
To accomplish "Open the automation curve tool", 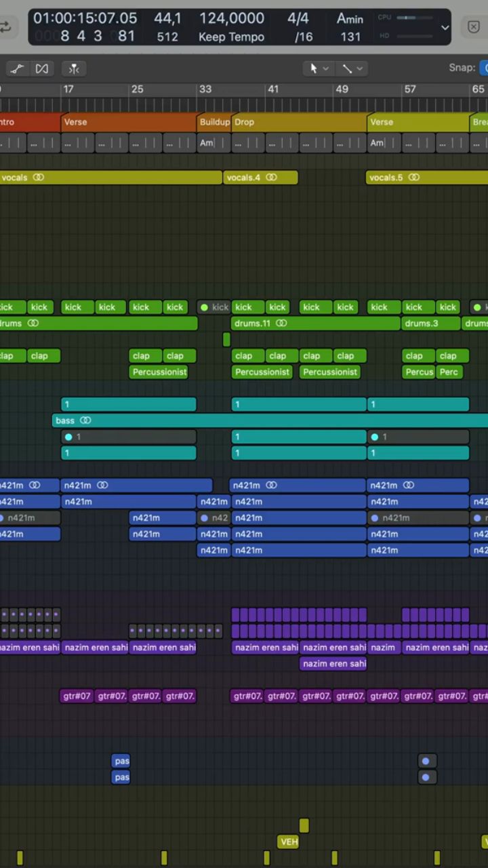I will click(17, 68).
